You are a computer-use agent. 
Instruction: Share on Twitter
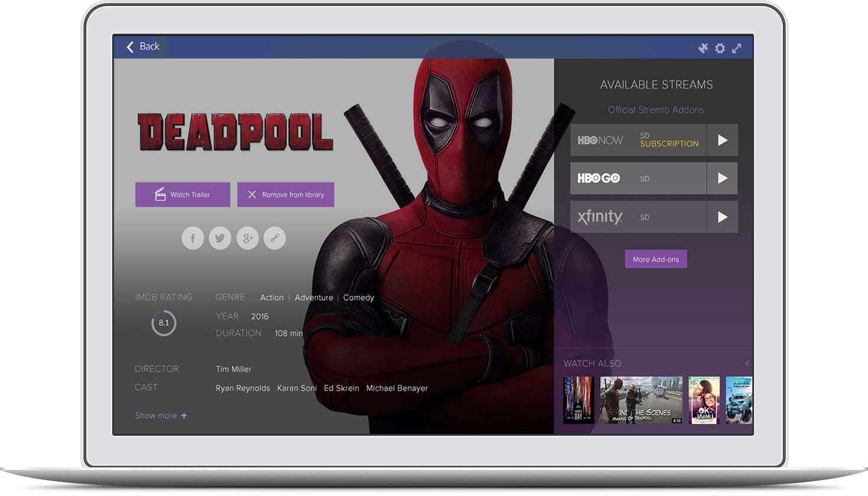click(220, 239)
